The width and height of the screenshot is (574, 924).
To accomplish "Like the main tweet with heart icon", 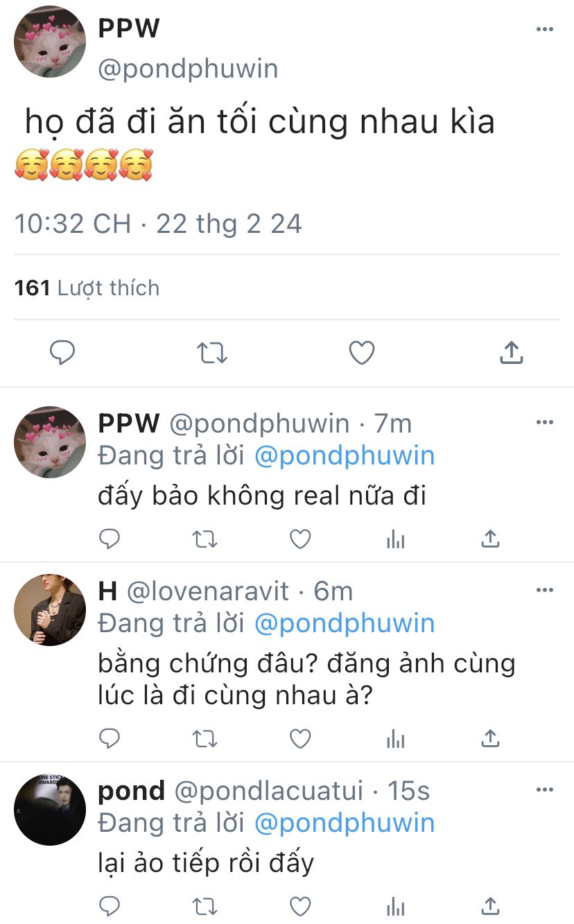I will click(x=361, y=354).
